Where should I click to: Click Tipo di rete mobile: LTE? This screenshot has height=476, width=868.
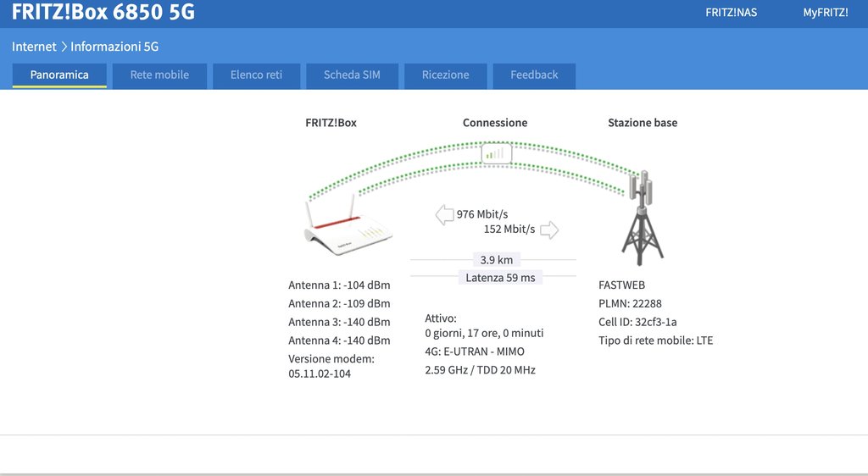[x=656, y=340]
